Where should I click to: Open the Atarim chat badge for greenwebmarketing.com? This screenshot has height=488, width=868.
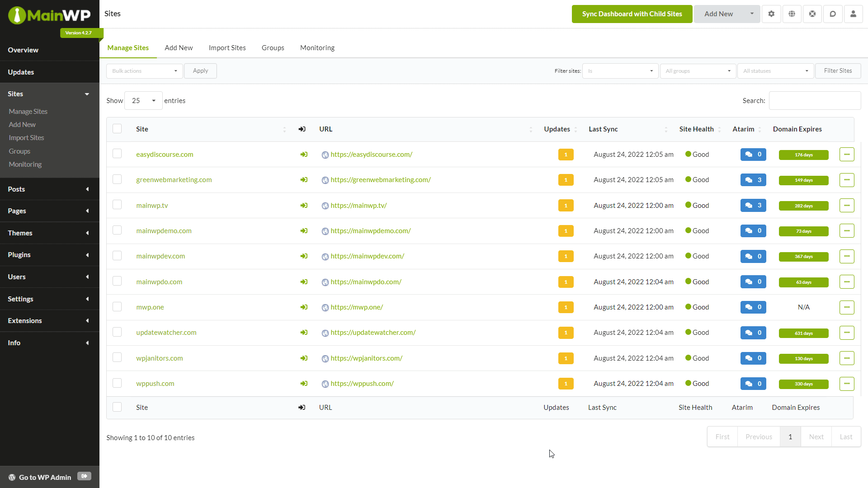[x=753, y=179]
